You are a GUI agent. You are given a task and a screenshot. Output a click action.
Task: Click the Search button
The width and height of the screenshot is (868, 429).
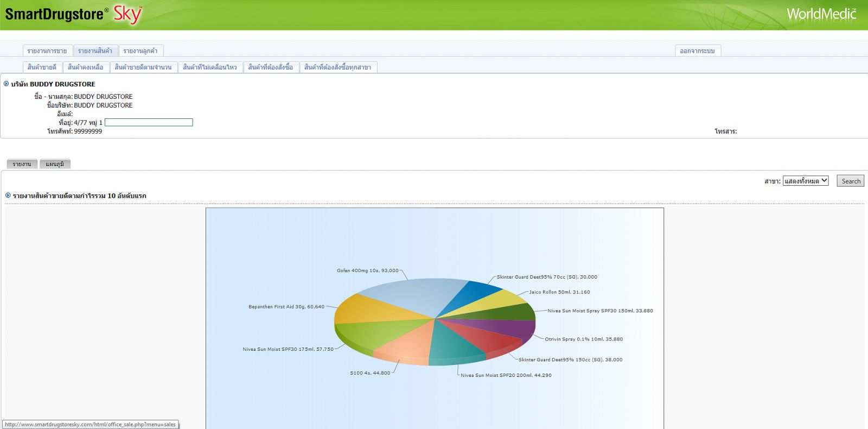[x=851, y=181]
